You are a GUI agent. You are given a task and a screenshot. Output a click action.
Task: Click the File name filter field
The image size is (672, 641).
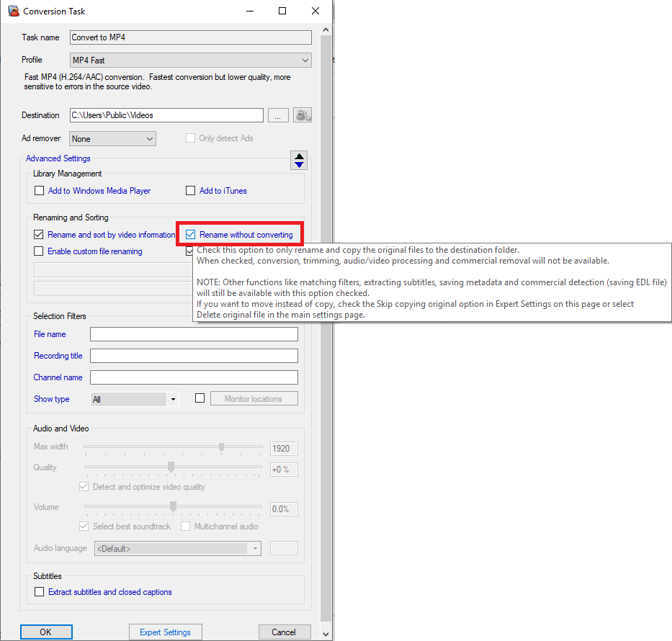tap(194, 334)
